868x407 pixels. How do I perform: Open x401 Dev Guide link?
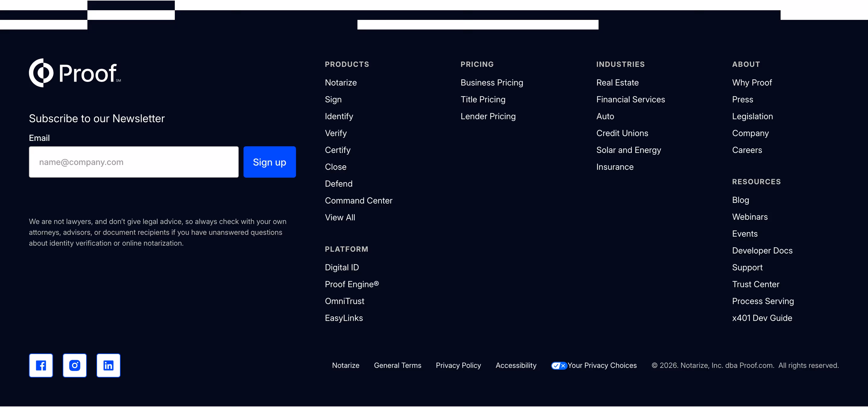762,318
